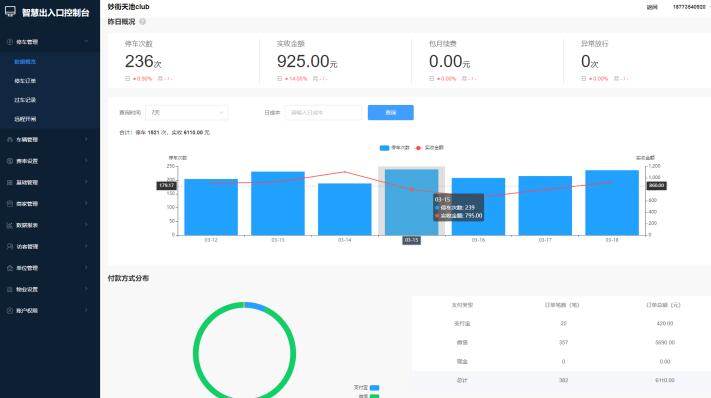The image size is (711, 398).
Task: Click the blue 查询 search button
Action: tap(390, 112)
